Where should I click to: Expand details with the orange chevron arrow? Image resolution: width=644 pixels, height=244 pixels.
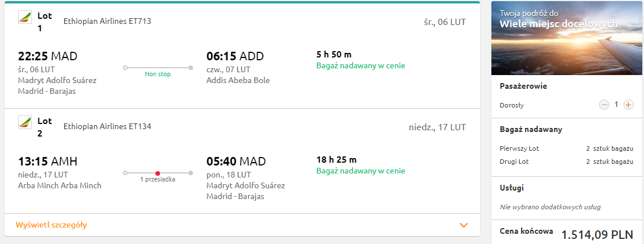463,225
